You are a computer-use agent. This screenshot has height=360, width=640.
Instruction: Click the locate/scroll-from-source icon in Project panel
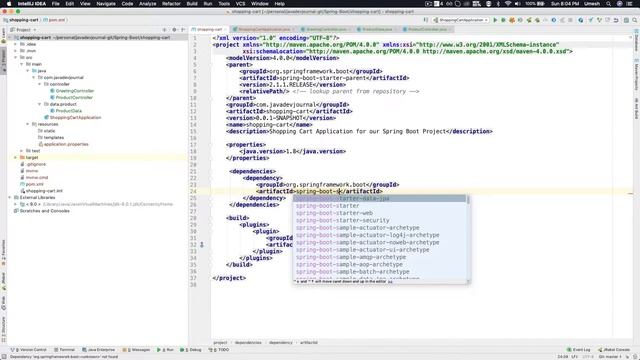coord(165,29)
